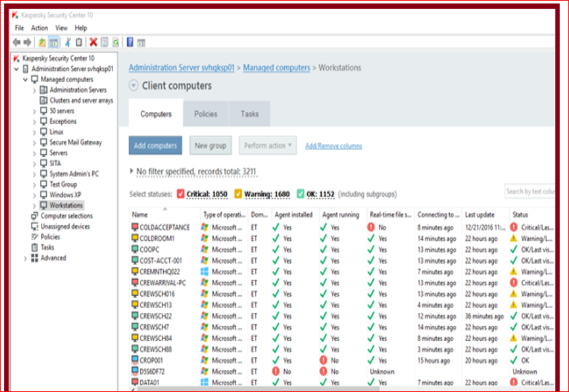
Task: Collapse Administration Server svhqksp01 tree node
Action: coord(16,69)
